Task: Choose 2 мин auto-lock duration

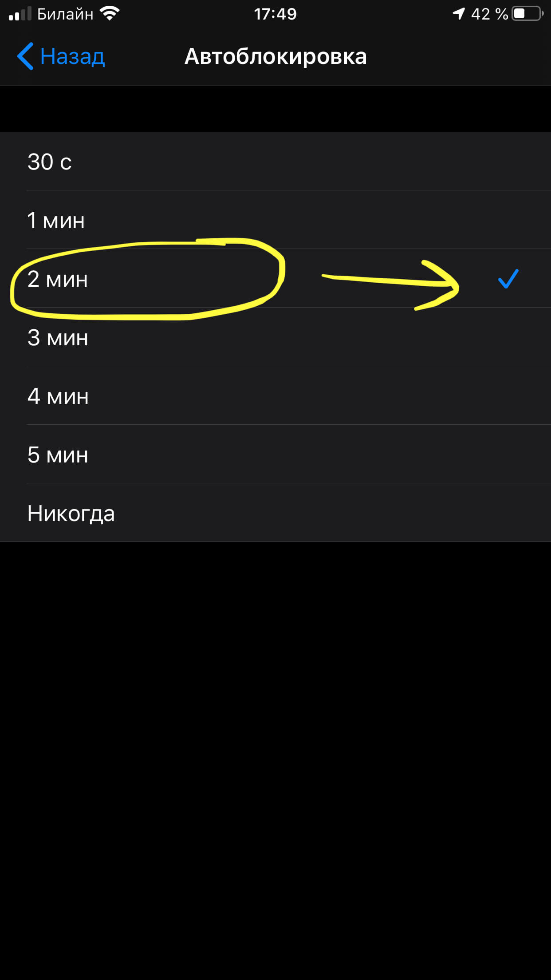Action: 275,278
